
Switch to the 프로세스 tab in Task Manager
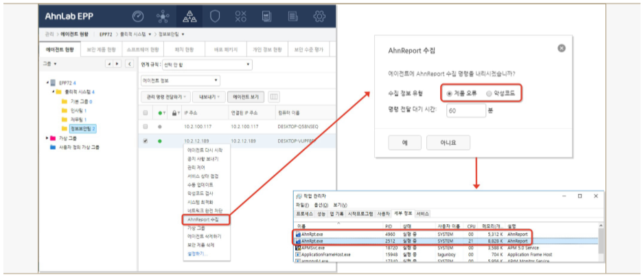[x=305, y=214]
